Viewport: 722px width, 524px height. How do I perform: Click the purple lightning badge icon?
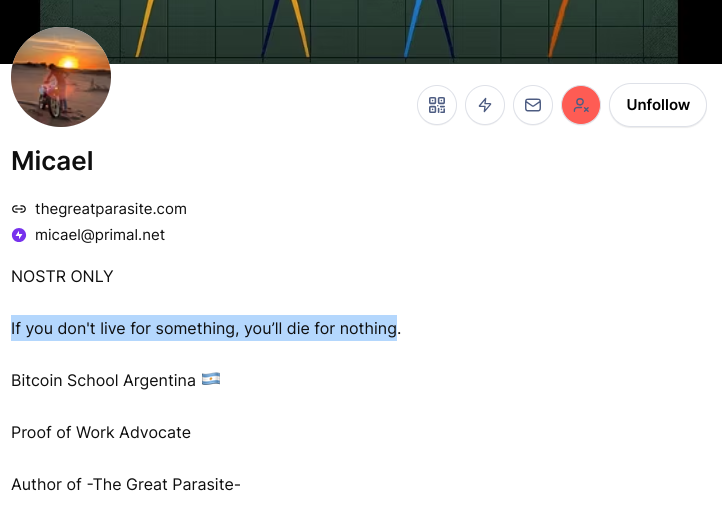tap(19, 235)
